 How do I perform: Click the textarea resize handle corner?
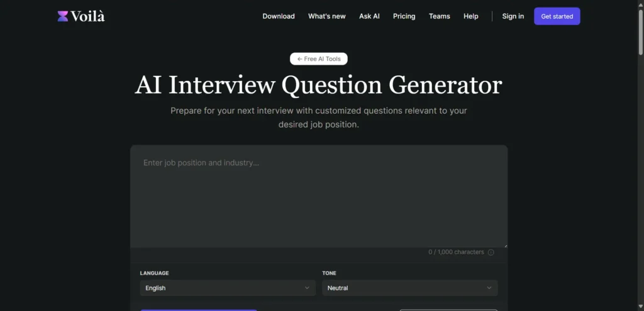pos(504,245)
